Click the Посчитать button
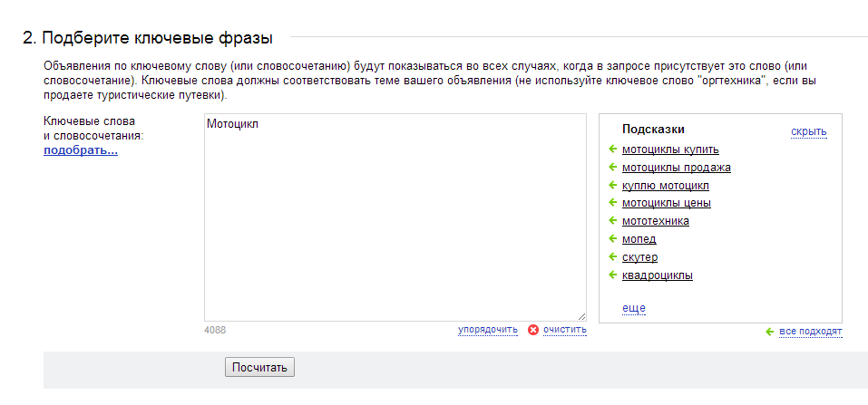 coord(259,367)
